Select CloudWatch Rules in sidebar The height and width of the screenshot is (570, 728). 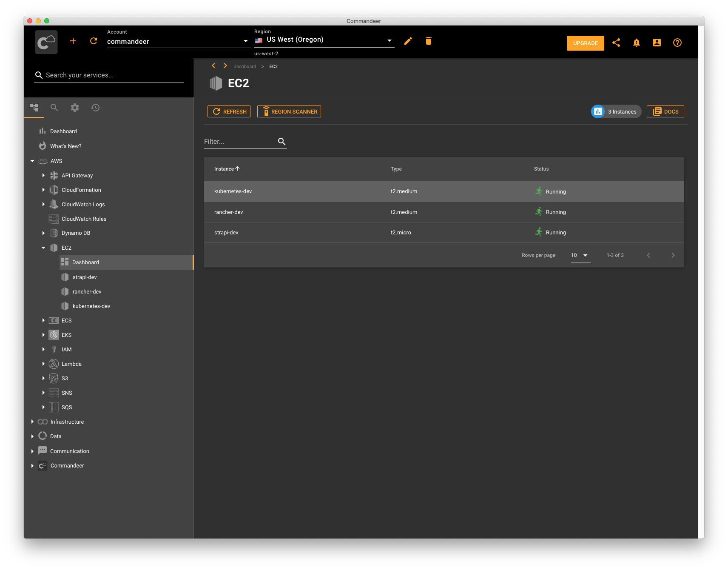tap(84, 219)
